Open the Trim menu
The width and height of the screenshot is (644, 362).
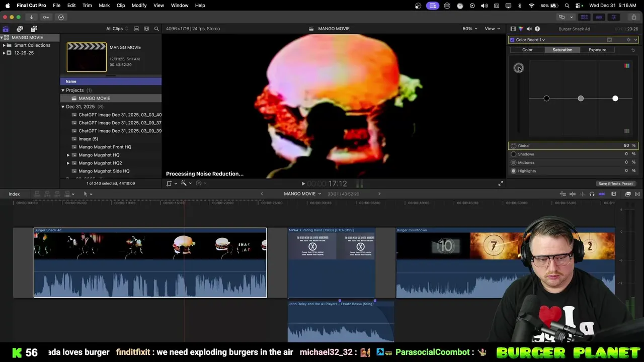point(87,6)
